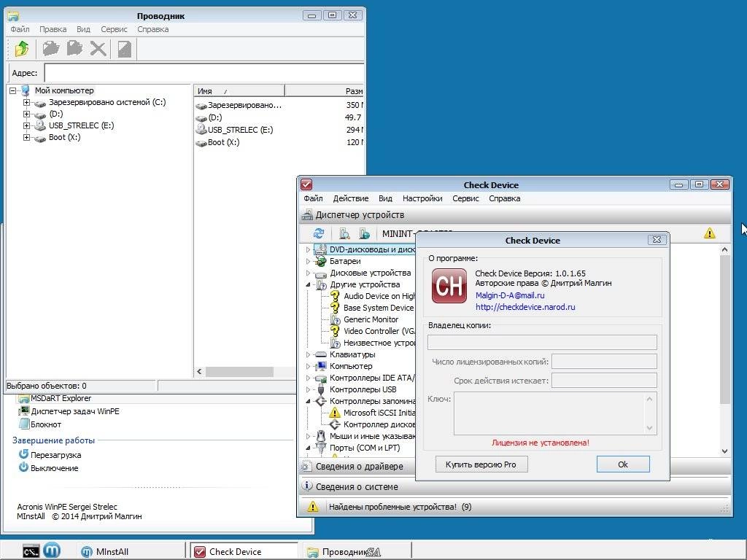Click the Мой компьютер icon in tree

click(x=26, y=90)
